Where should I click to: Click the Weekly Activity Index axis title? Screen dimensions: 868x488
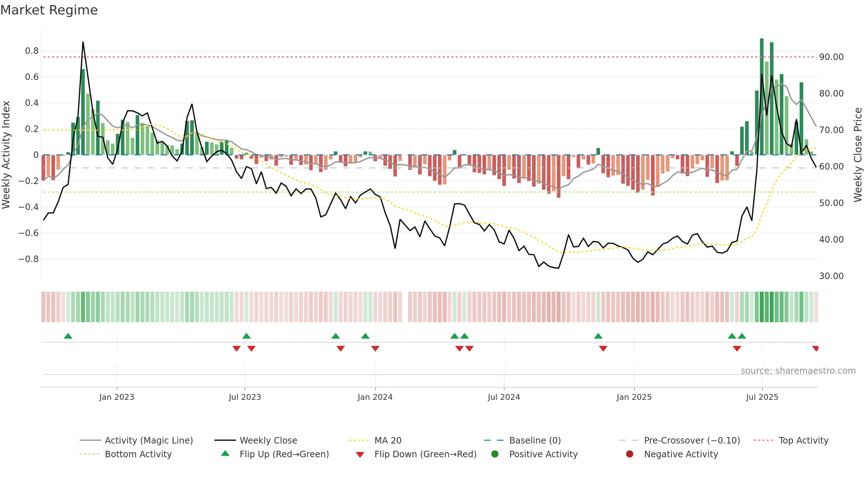pyautogui.click(x=6, y=155)
